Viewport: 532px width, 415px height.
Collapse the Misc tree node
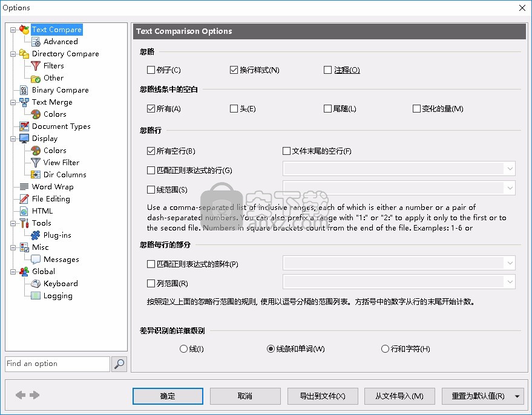13,247
